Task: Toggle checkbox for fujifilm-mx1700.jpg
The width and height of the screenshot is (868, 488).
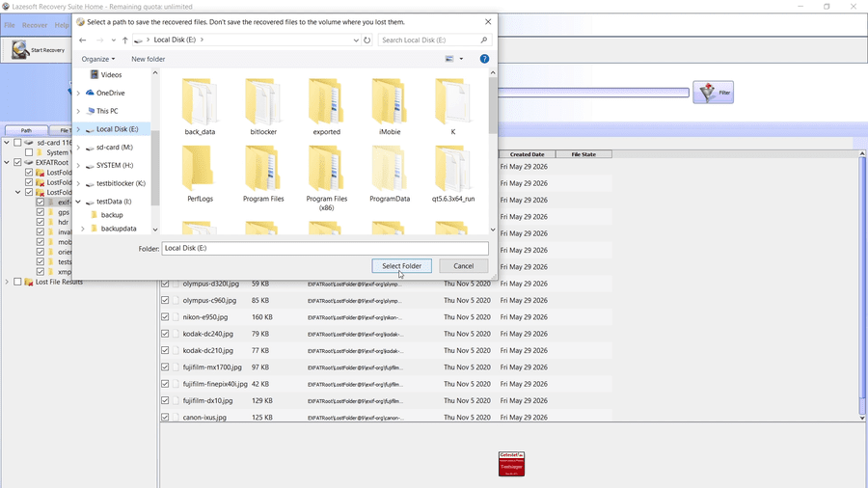Action: coord(165,366)
